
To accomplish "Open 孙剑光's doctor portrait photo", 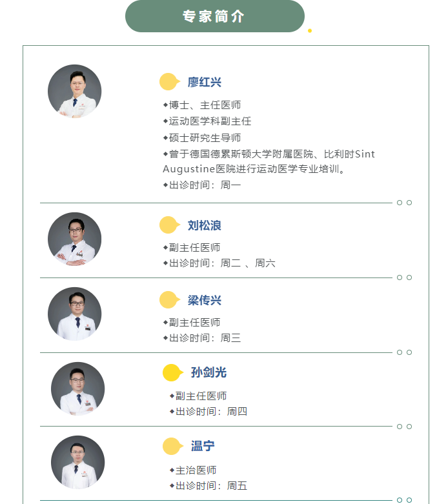I will point(77,388).
